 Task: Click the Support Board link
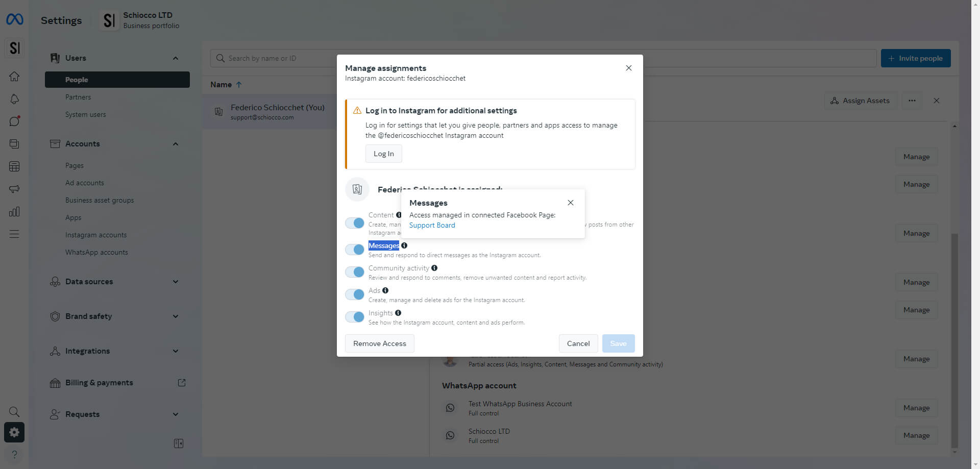[x=432, y=225]
